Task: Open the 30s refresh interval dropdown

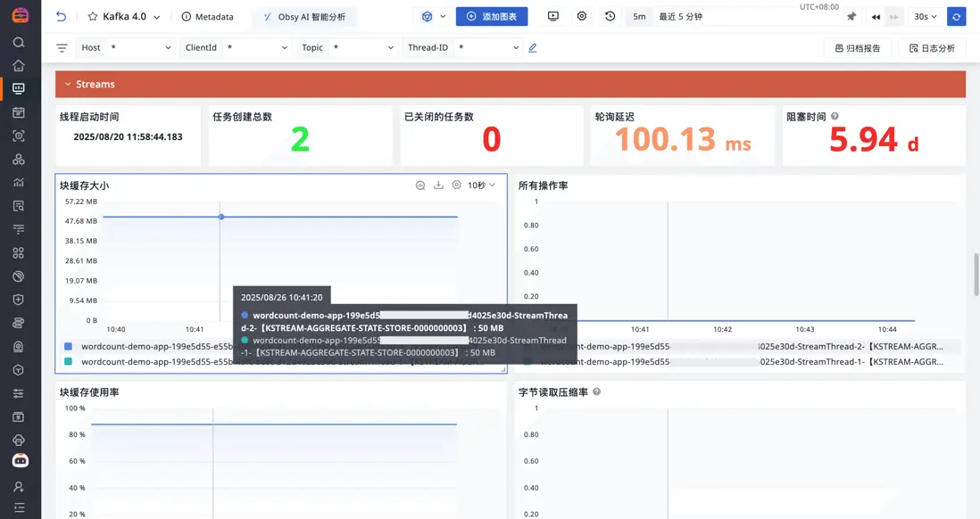Action: [x=926, y=16]
